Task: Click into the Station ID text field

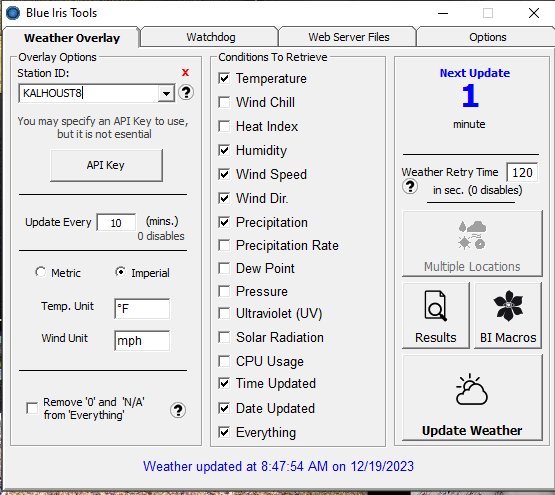Action: tap(88, 93)
